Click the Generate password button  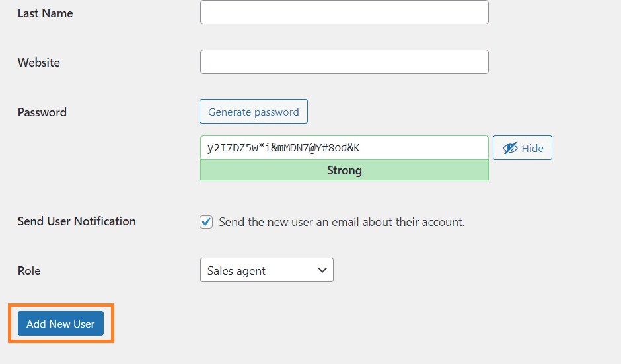(x=254, y=111)
